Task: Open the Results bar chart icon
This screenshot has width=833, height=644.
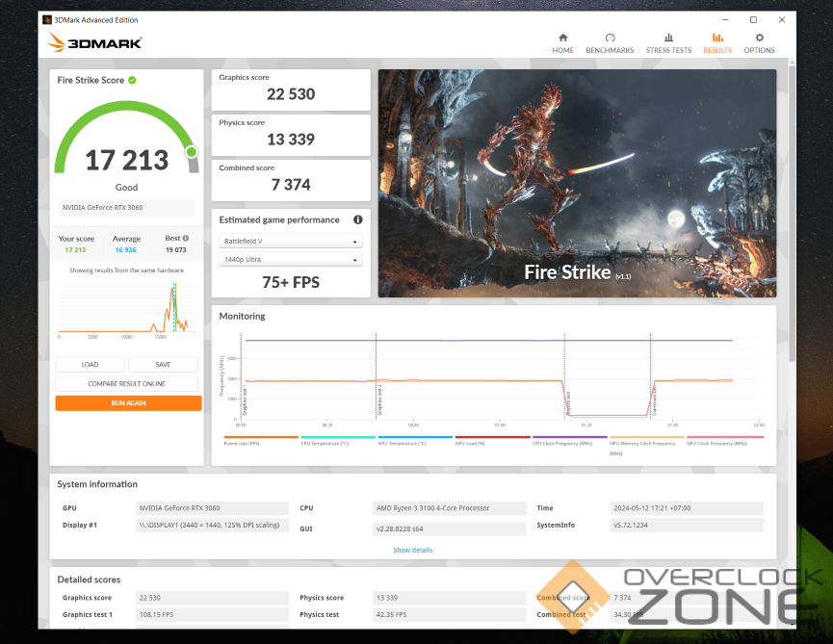Action: coord(717,38)
